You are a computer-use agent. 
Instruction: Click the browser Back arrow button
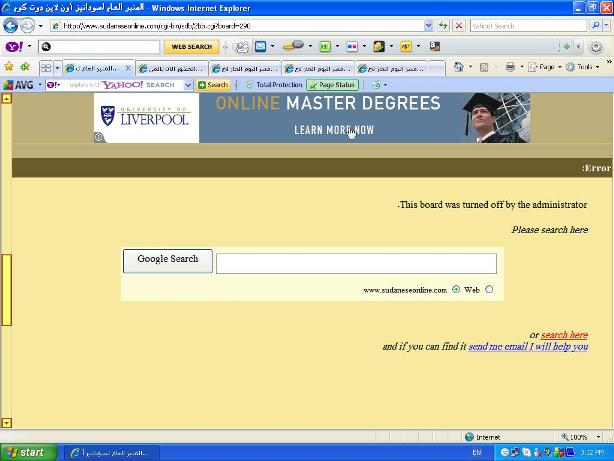click(11, 26)
